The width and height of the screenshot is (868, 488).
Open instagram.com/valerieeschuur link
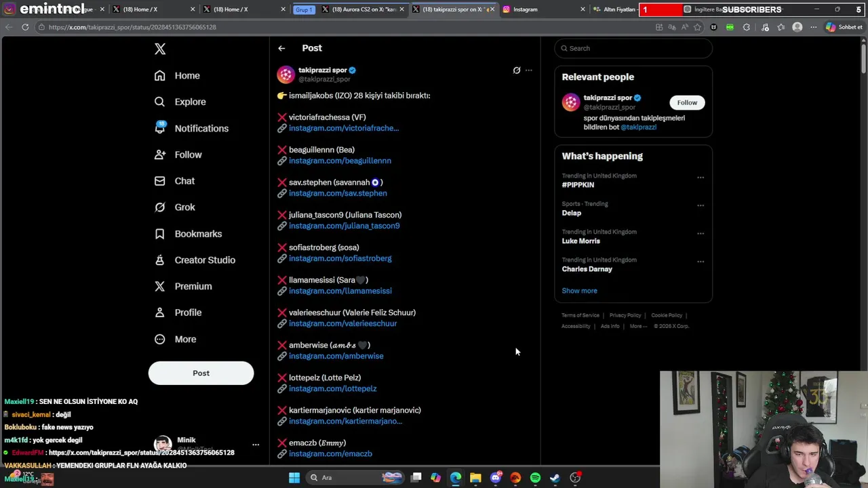point(342,323)
